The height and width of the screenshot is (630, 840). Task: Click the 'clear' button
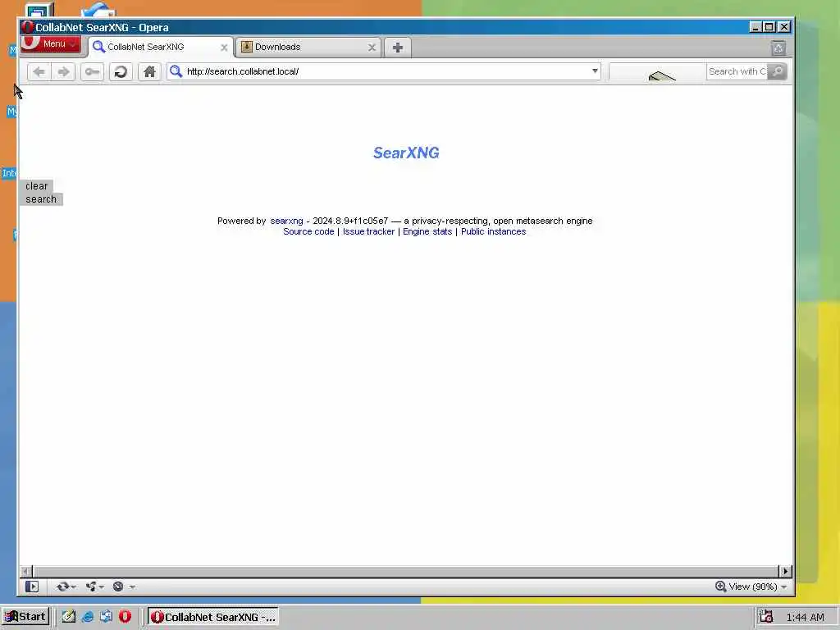36,186
